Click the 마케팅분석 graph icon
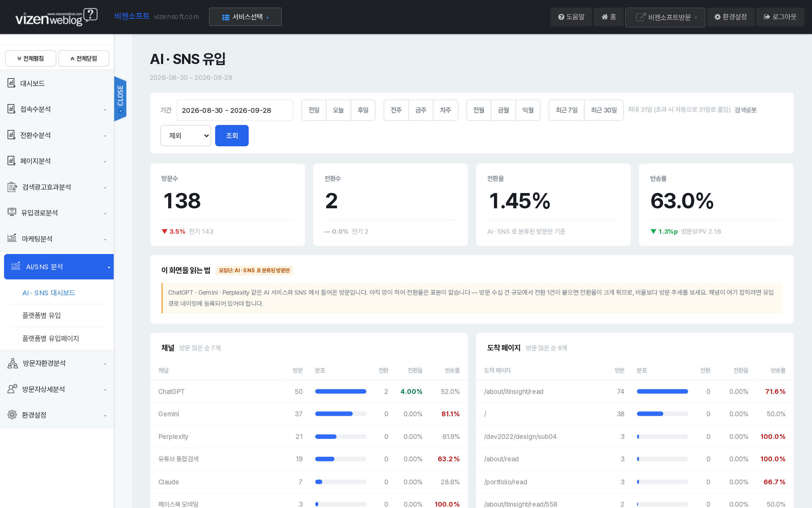Screen dimensions: 812x508 click(x=12, y=238)
